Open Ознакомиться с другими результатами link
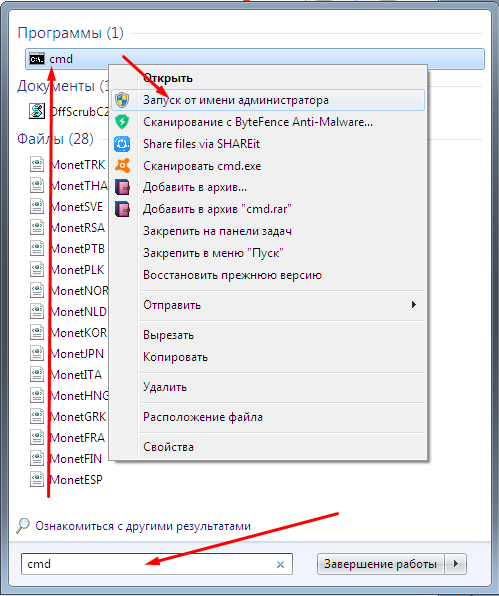This screenshot has width=499, height=596. pos(143,526)
